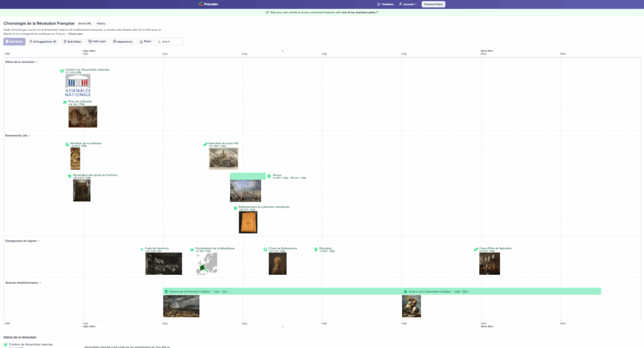Click the Premium Plans button
This screenshot has height=348, width=644.
coord(433,4)
